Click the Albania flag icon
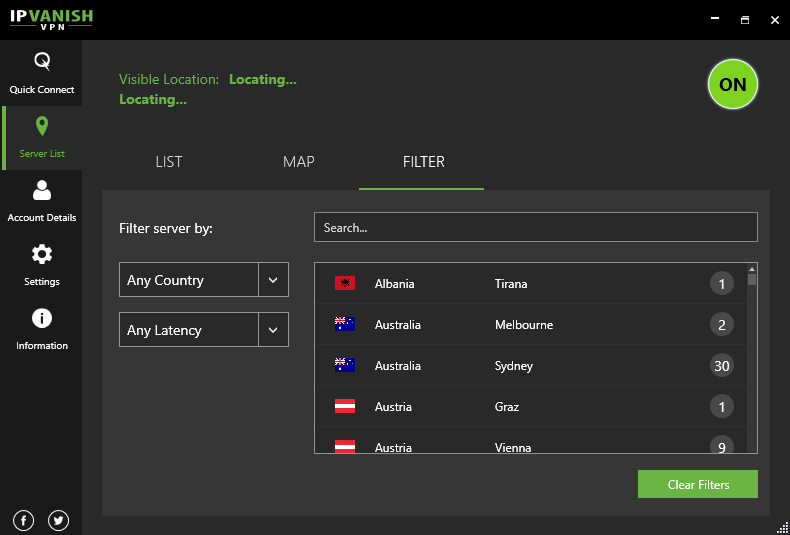Viewport: 790px width, 535px height. (345, 284)
